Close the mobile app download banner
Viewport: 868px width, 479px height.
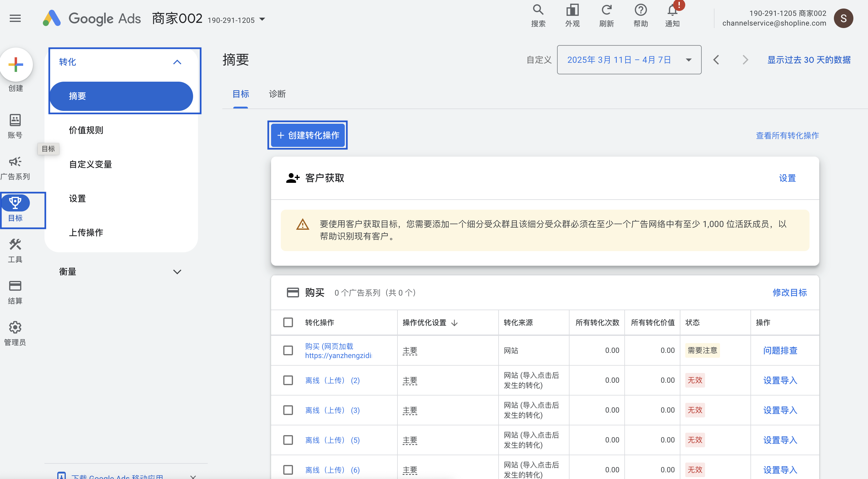[x=193, y=476]
